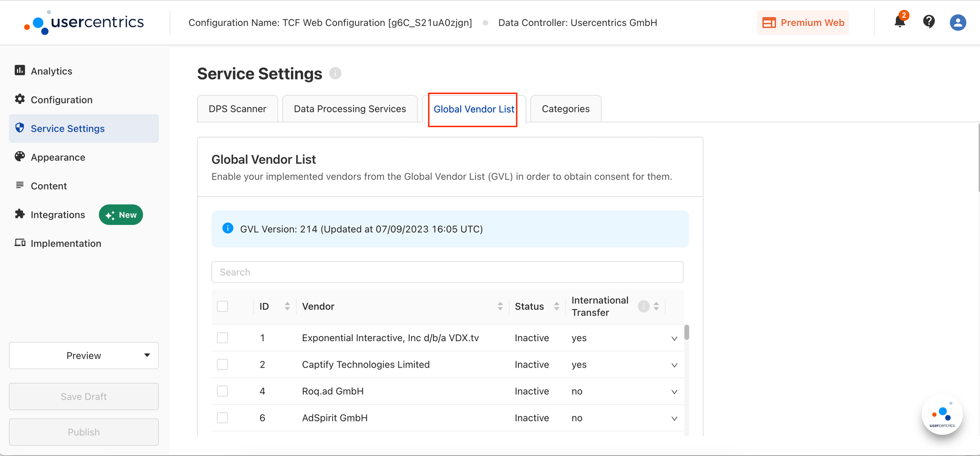The image size is (980, 456).
Task: Open the user account avatar
Action: pyautogui.click(x=958, y=22)
